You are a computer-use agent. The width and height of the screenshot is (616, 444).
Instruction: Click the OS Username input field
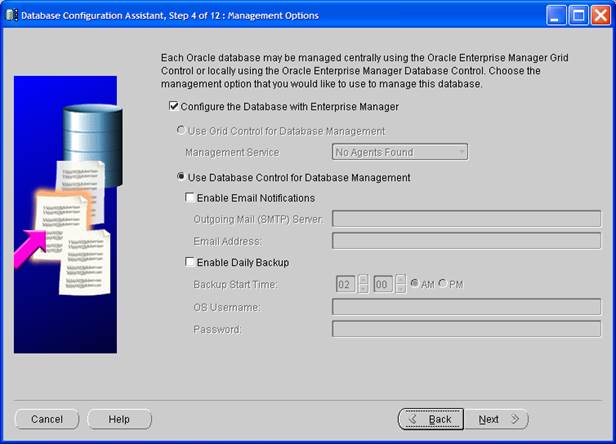pyautogui.click(x=466, y=307)
